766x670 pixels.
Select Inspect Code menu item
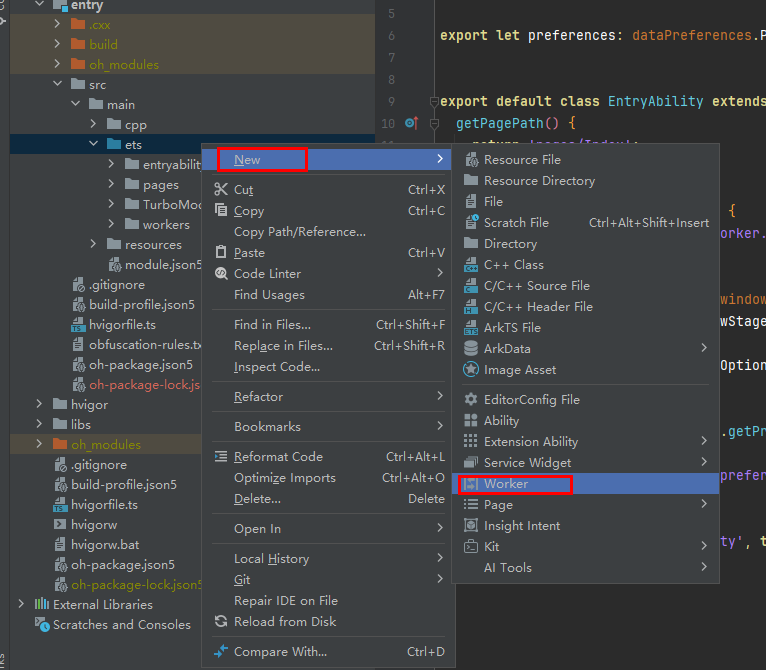(328, 367)
